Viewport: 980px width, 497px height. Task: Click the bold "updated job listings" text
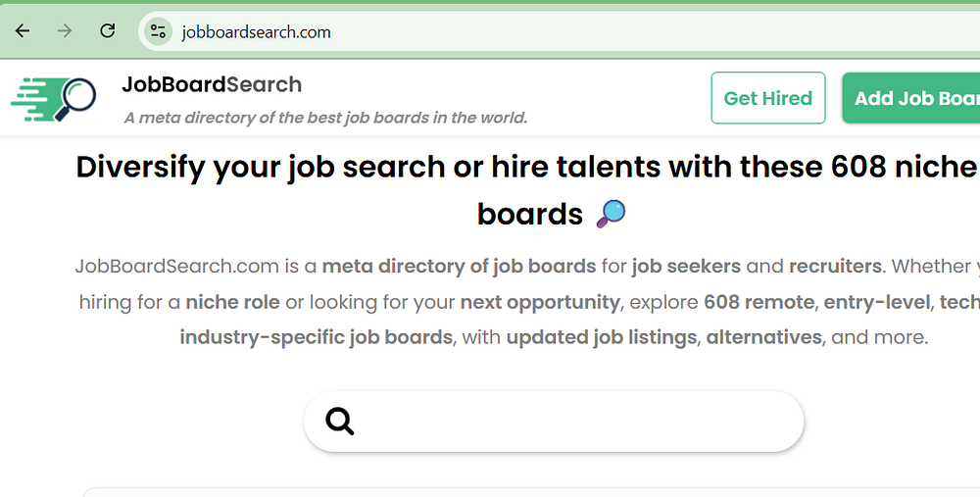coord(602,337)
